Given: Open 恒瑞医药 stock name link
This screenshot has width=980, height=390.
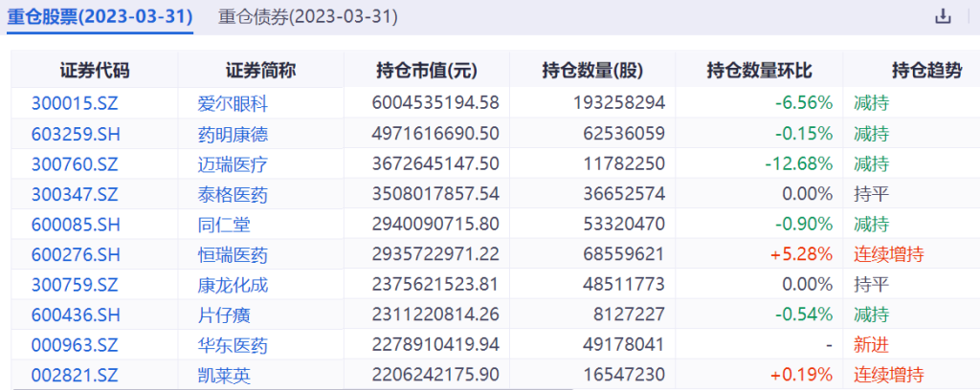Looking at the screenshot, I should (232, 254).
